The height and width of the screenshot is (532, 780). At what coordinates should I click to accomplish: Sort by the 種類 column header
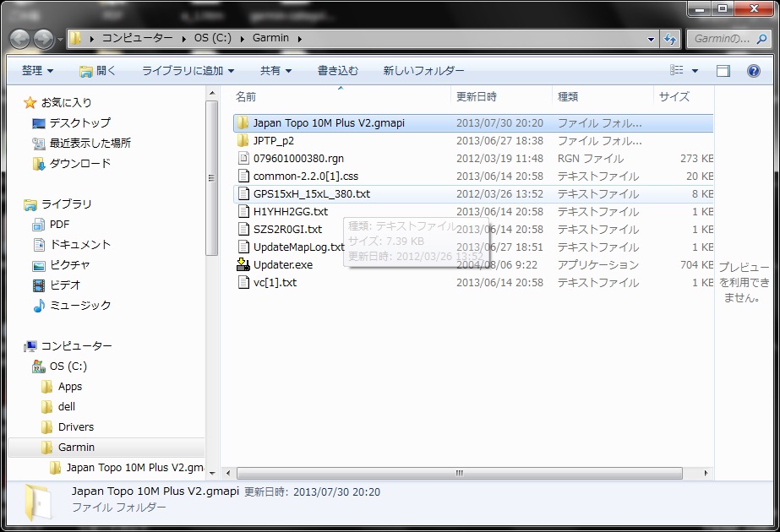point(603,96)
